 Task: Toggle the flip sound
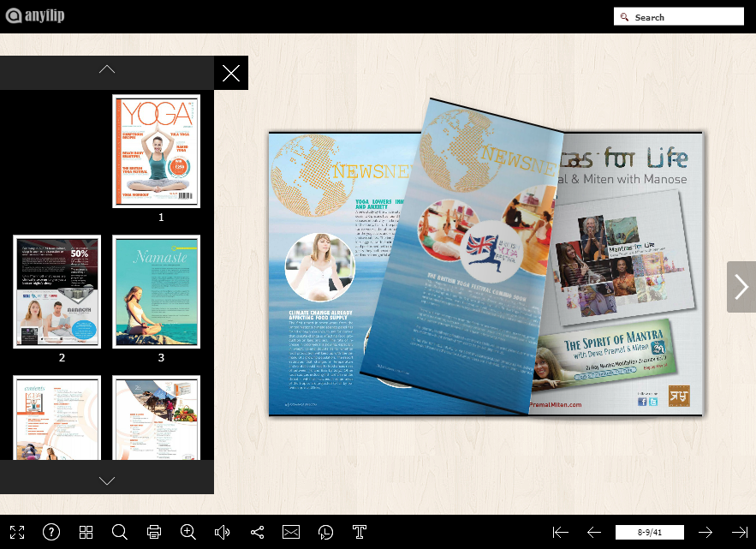pyautogui.click(x=223, y=532)
